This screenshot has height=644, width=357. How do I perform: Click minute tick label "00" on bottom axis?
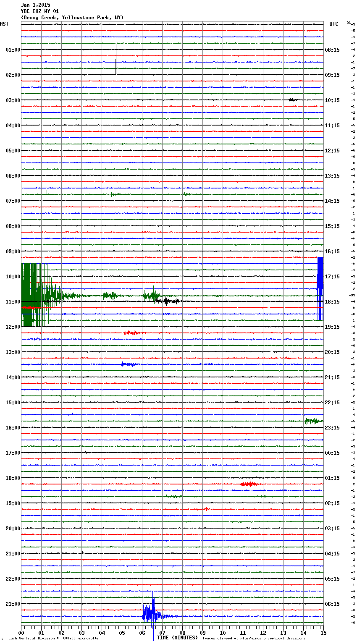(21, 633)
